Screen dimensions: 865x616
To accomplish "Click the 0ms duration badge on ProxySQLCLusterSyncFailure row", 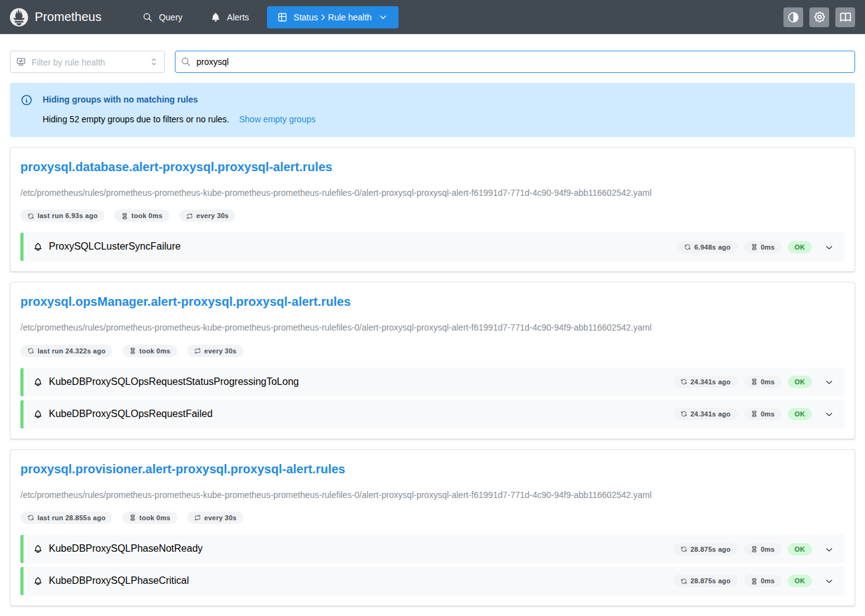I will coord(762,247).
